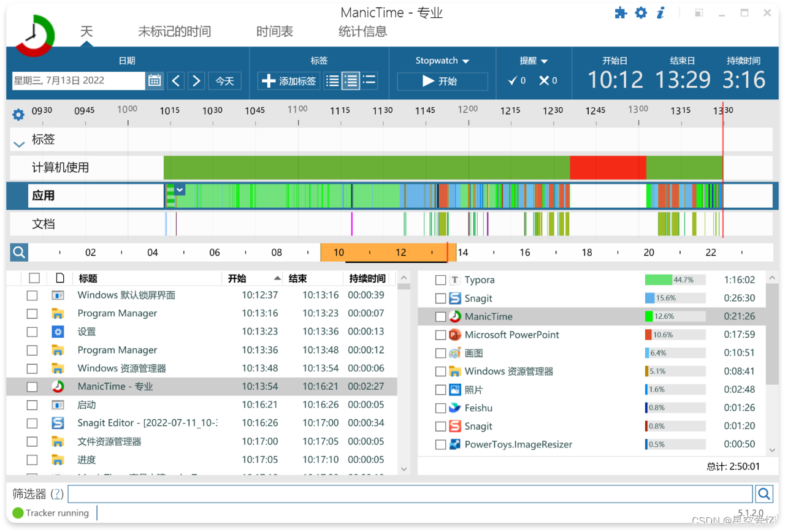Sort by 持续时间 column header
785x532 pixels.
(x=368, y=278)
